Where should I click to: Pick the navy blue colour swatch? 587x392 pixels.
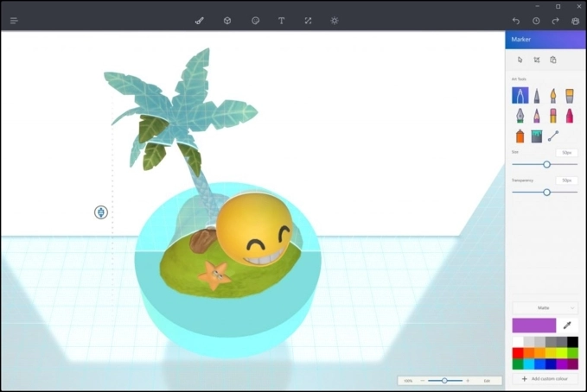[551, 364]
